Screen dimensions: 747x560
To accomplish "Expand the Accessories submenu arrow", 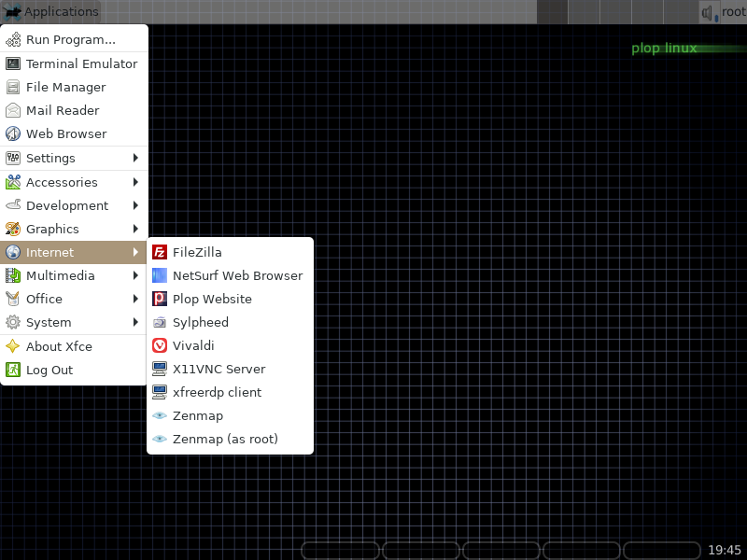I will 135,182.
